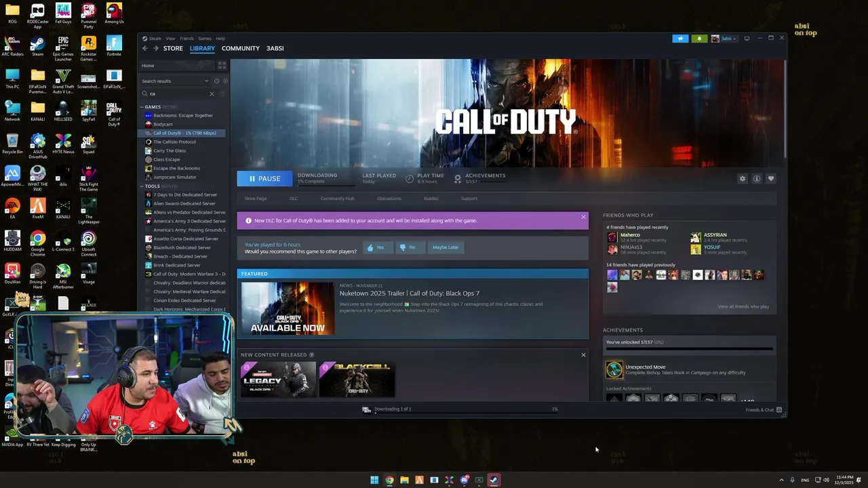This screenshot has width=868, height=488.
Task: Open the DLC tab
Action: tap(294, 199)
